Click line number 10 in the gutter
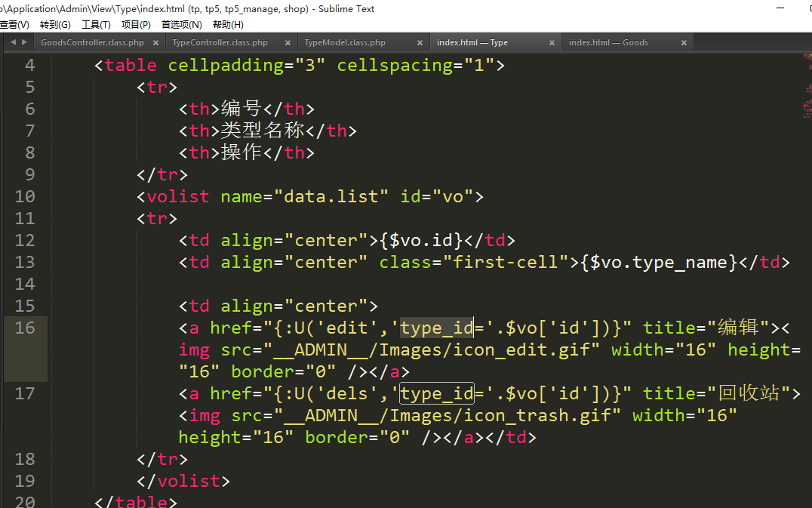Viewport: 812px width, 508px height. pos(25,196)
